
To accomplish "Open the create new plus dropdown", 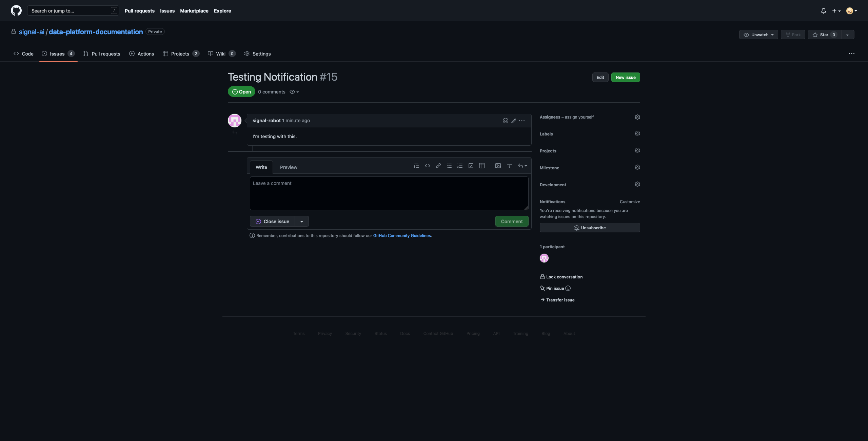I will point(836,11).
